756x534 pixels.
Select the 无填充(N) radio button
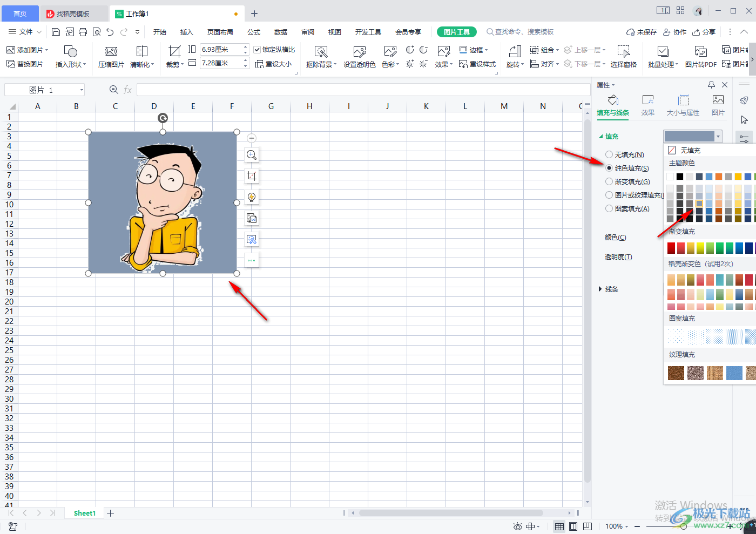coord(609,154)
